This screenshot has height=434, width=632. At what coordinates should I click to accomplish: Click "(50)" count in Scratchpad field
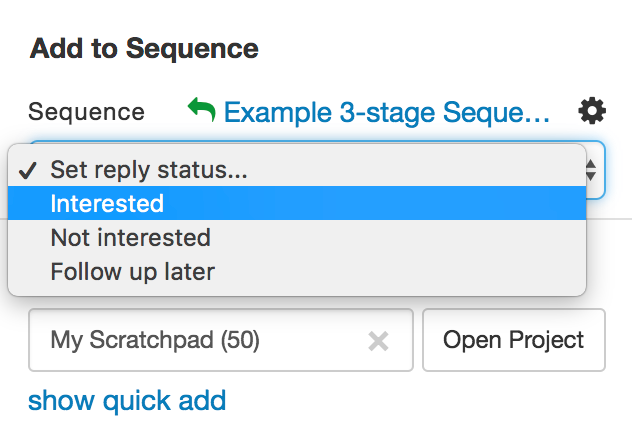[x=237, y=341]
